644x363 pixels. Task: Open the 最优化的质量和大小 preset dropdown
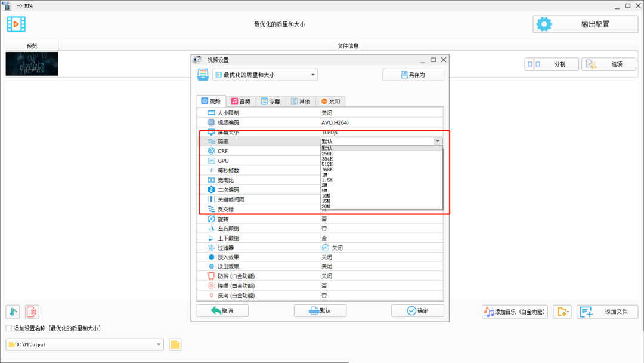tap(265, 75)
